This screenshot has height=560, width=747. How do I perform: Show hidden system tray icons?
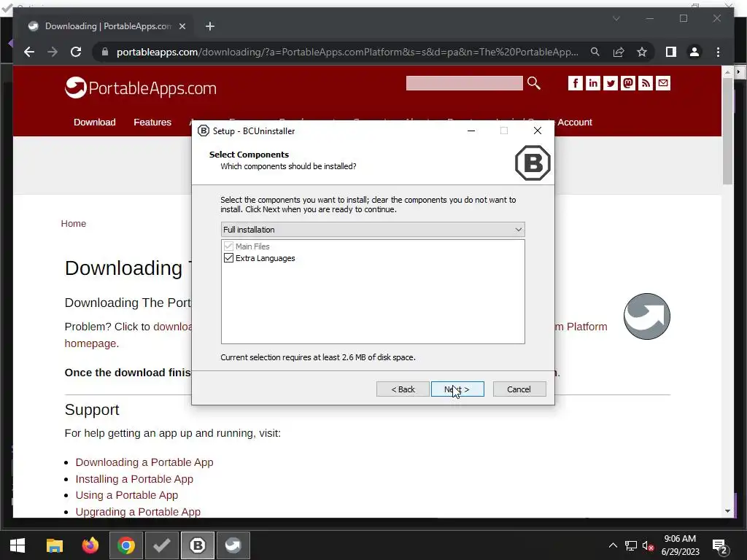pos(613,545)
